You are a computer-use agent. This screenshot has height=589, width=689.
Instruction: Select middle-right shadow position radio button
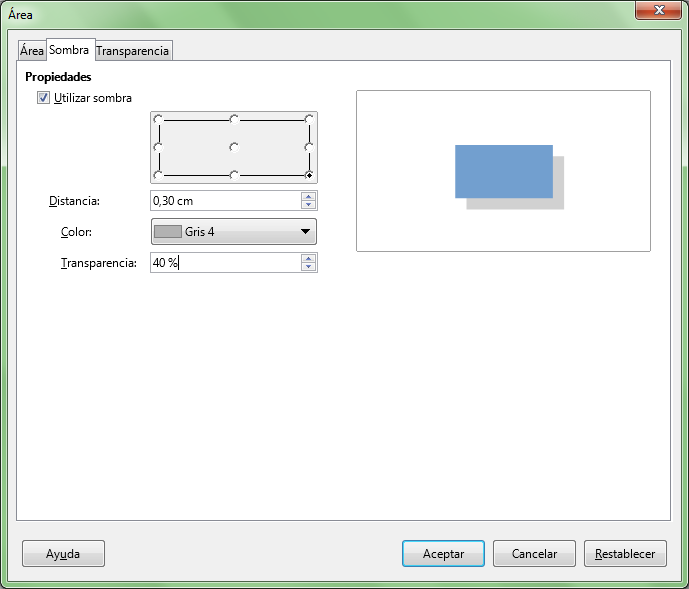click(309, 147)
